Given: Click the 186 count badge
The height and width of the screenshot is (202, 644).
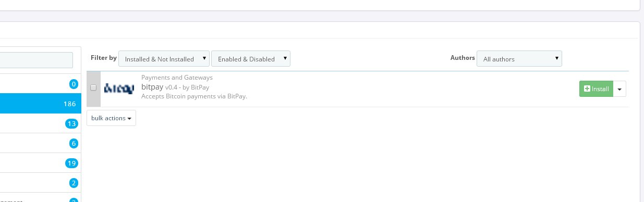Looking at the screenshot, I should tap(70, 104).
